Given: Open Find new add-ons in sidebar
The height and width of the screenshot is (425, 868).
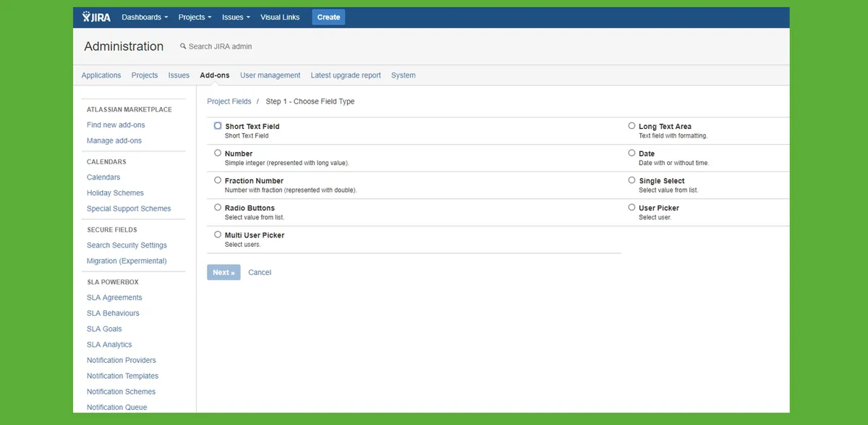Looking at the screenshot, I should click(x=116, y=125).
